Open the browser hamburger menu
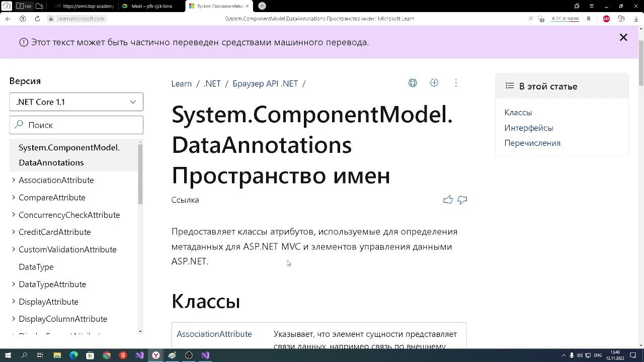The height and width of the screenshot is (362, 644). click(592, 6)
